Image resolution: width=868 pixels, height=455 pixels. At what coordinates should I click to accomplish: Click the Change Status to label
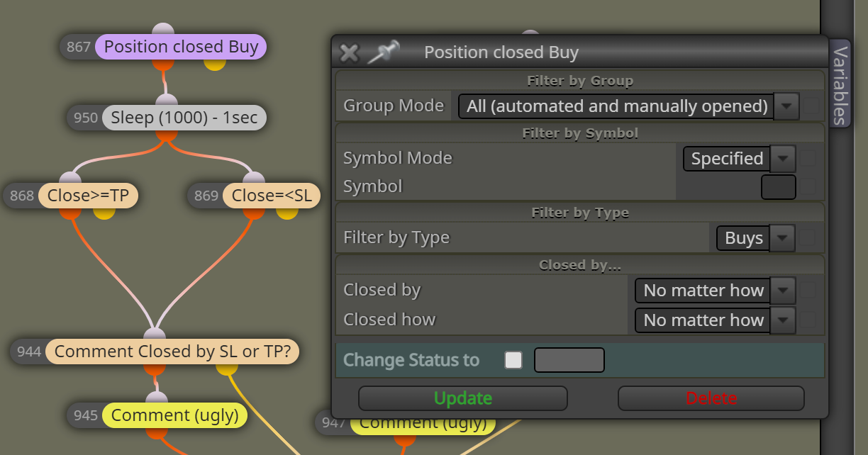point(411,360)
